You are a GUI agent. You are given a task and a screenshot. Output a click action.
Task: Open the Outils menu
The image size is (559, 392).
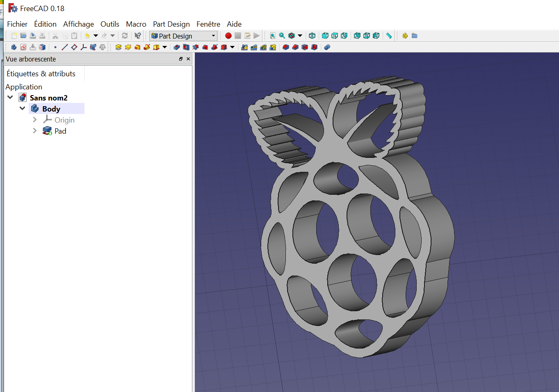point(110,24)
